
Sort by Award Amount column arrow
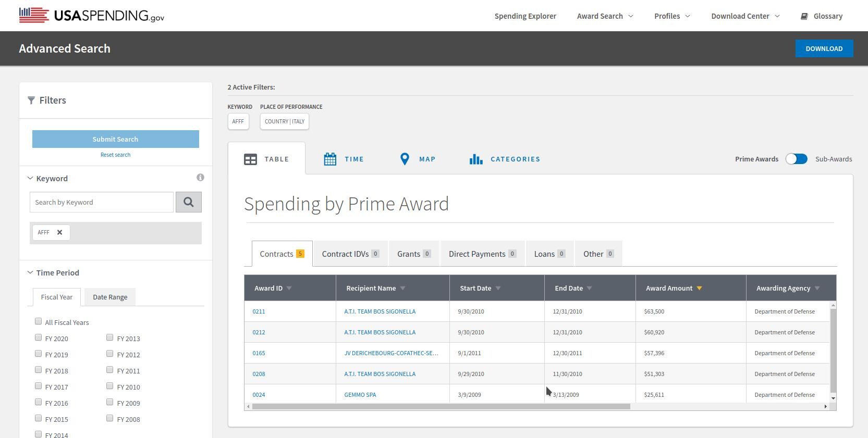[700, 288]
